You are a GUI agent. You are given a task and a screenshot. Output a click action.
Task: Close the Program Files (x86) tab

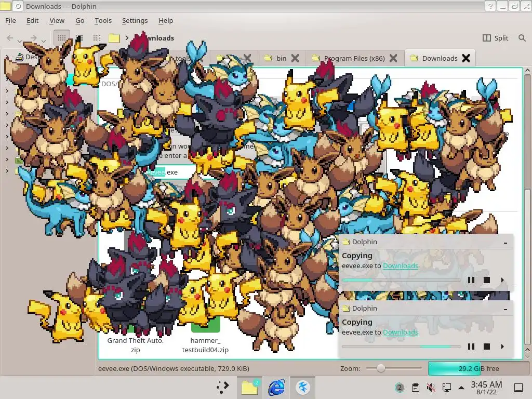coord(393,58)
